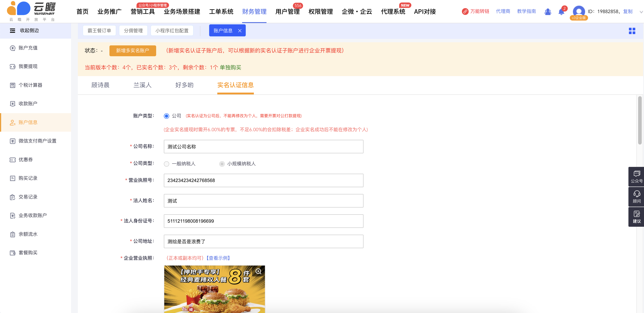Screen dimensions: 644x313
Task: Click the vertical scrollbar on the right
Action: tap(639, 120)
